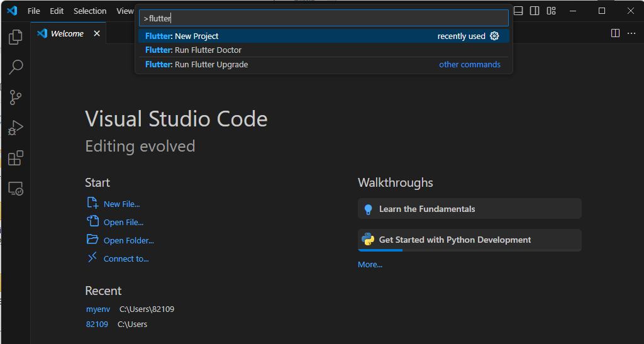Click the VS Code logo icon
The height and width of the screenshot is (344, 644).
[x=12, y=11]
